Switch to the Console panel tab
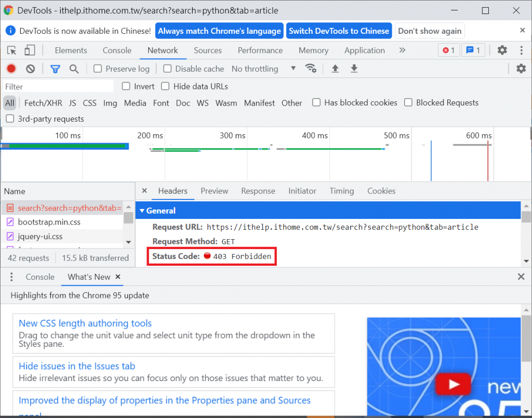This screenshot has height=418, width=532. [117, 50]
